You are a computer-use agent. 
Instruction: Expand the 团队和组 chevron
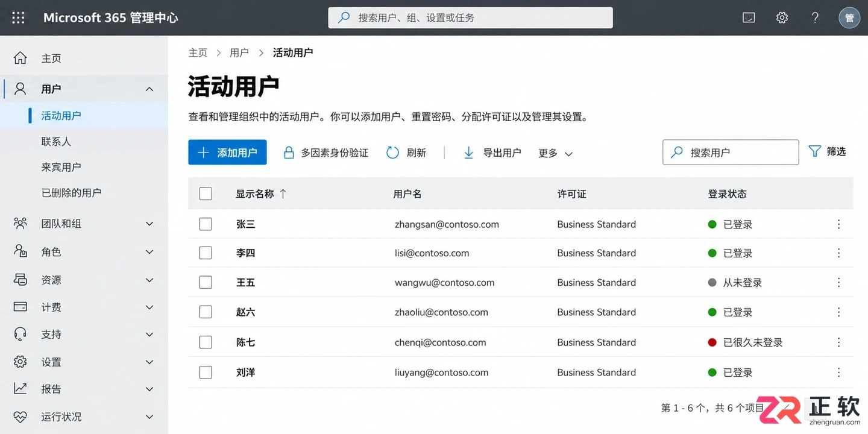point(149,224)
